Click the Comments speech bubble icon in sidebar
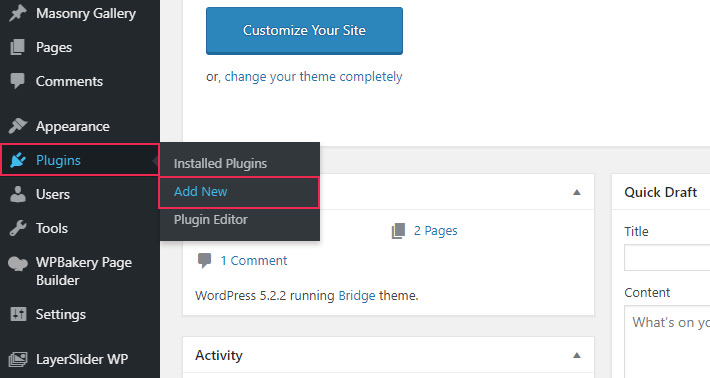The height and width of the screenshot is (378, 710). [x=18, y=81]
